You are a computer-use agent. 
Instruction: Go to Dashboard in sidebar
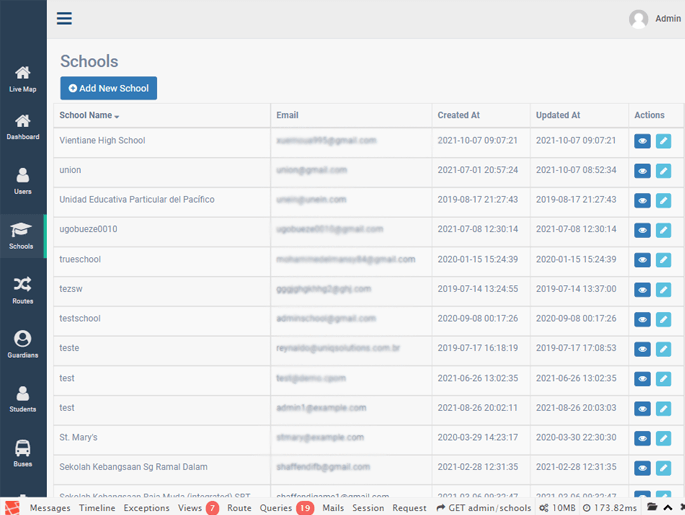point(23,127)
